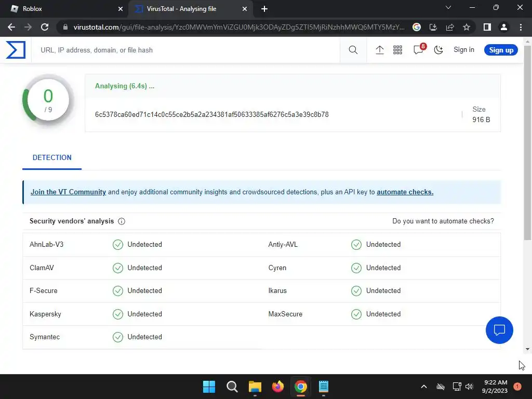Open the Chrome three-dot menu
The image size is (532, 399).
521,27
